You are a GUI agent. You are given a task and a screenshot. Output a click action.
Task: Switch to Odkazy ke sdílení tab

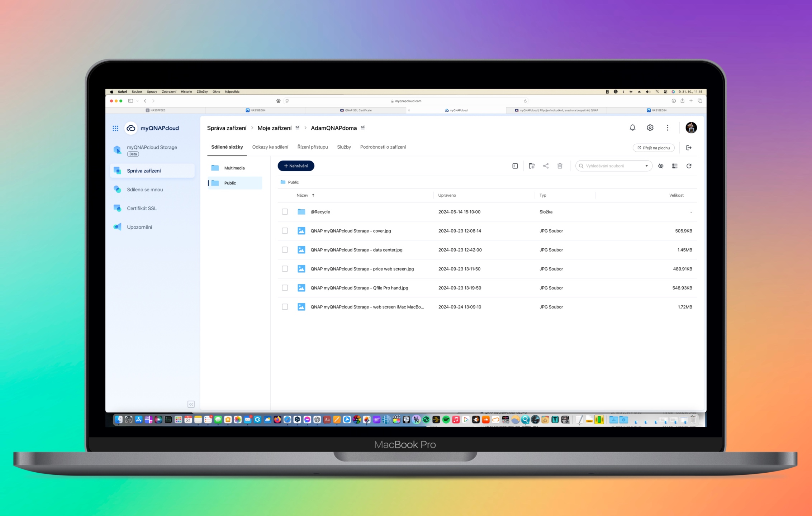pyautogui.click(x=270, y=147)
